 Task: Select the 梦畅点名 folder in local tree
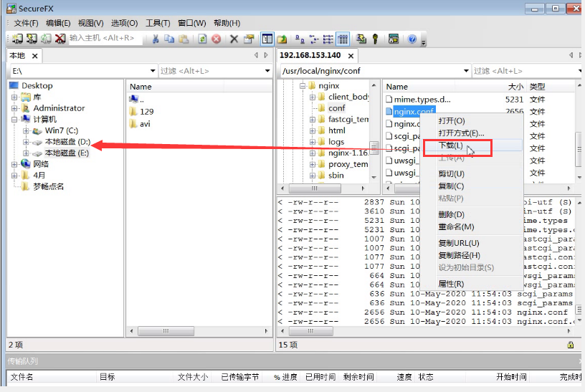point(48,186)
